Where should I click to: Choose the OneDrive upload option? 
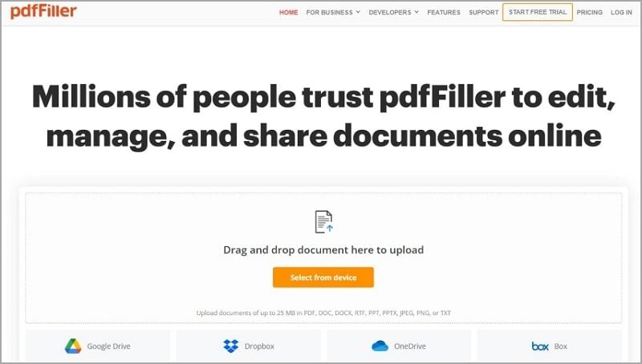[399, 346]
